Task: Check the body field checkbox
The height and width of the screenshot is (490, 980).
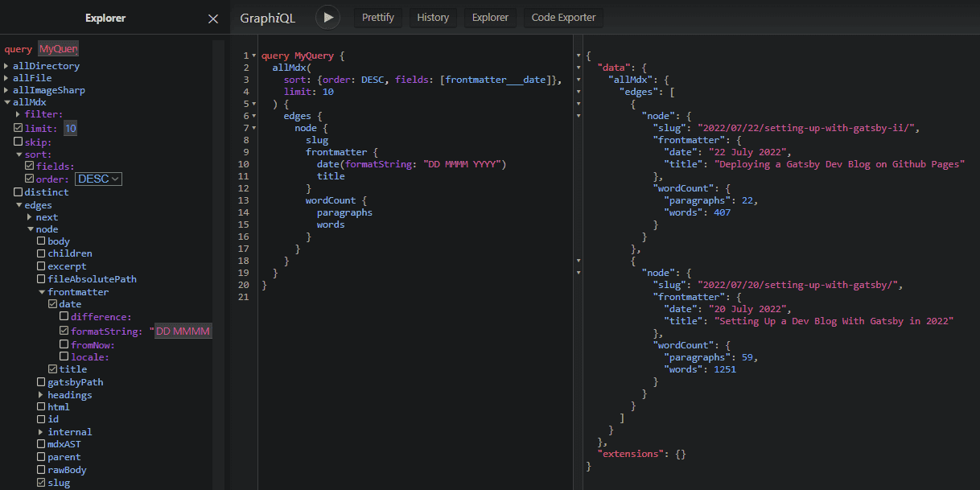Action: [41, 241]
